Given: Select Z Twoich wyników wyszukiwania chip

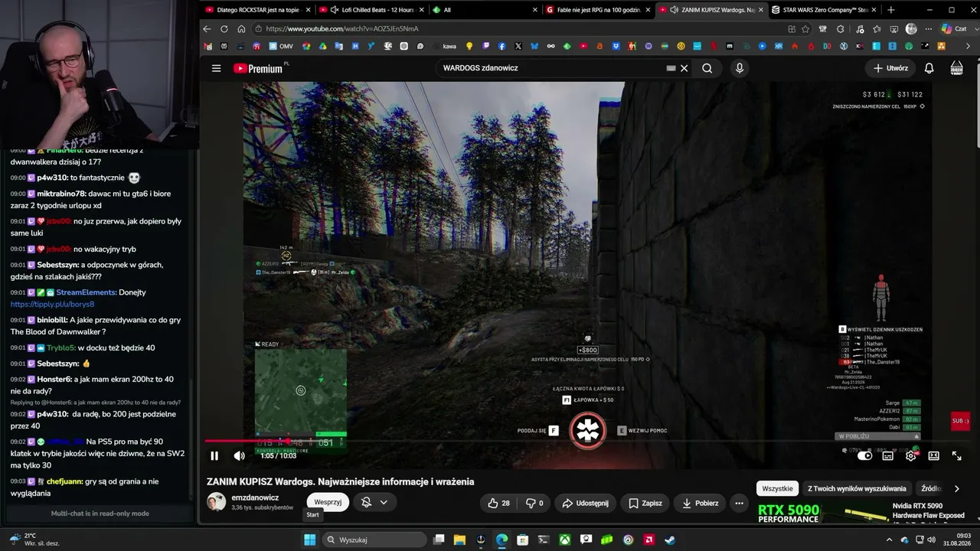Looking at the screenshot, I should coord(857,488).
